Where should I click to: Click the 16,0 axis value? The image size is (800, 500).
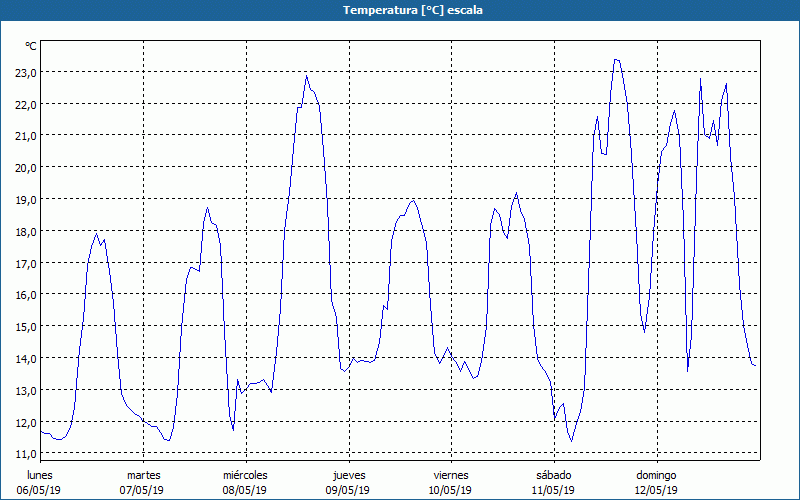pos(26,295)
